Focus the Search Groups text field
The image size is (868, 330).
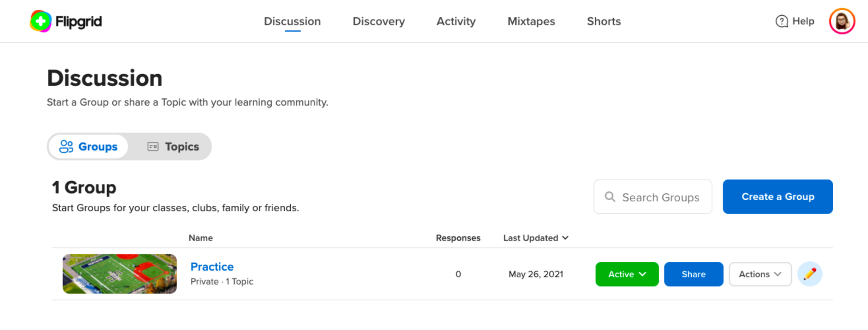pos(660,197)
